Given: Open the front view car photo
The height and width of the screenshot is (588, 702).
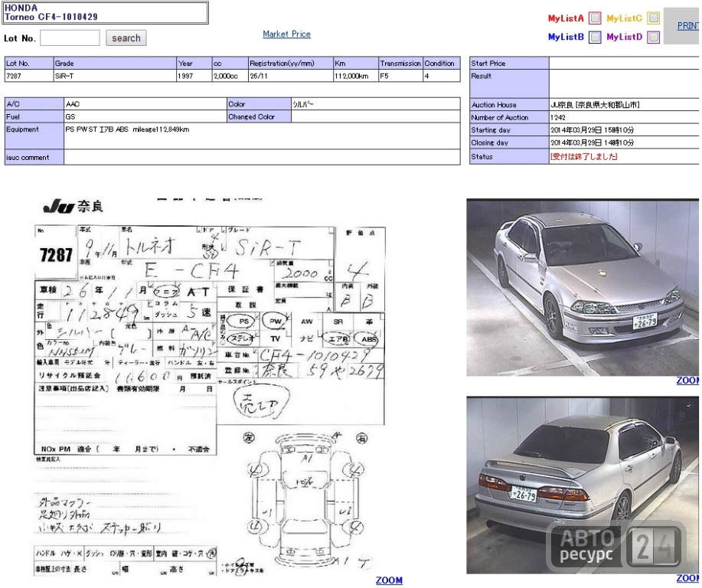Looking at the screenshot, I should (x=583, y=287).
